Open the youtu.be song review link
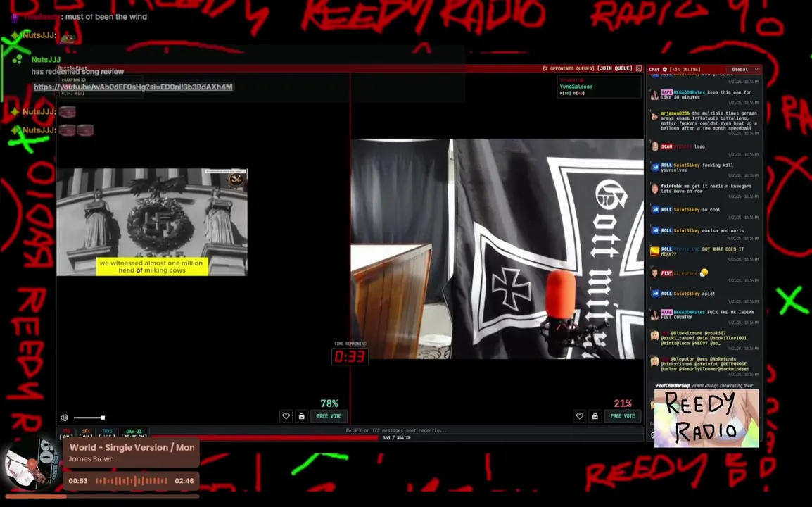812x507 pixels. [x=133, y=87]
